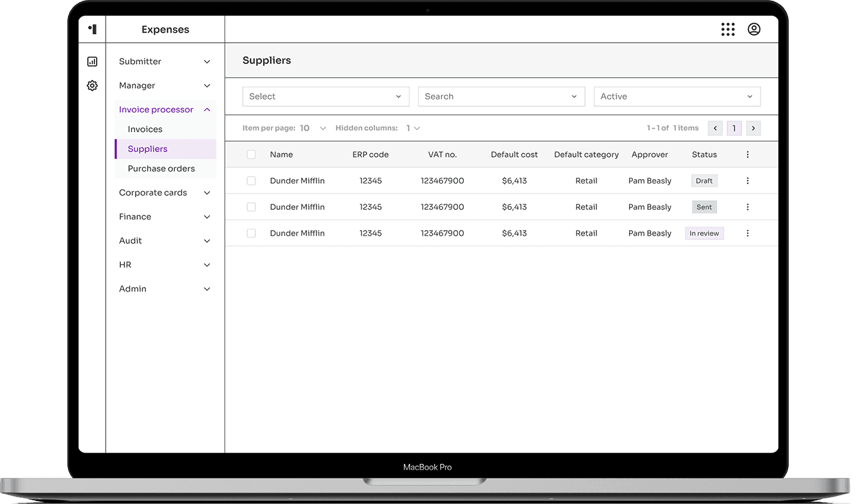This screenshot has width=858, height=504.
Task: Open row actions for the Draft supplier
Action: point(747,181)
